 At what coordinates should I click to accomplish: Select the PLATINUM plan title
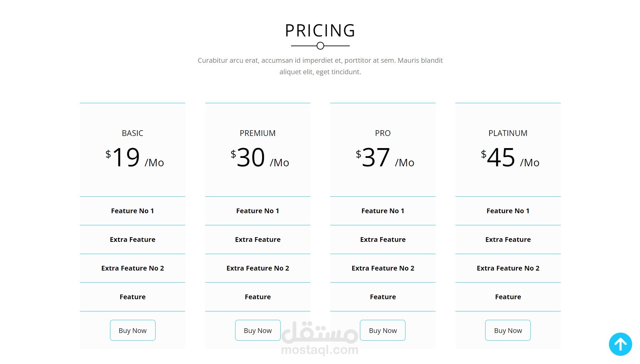(508, 133)
